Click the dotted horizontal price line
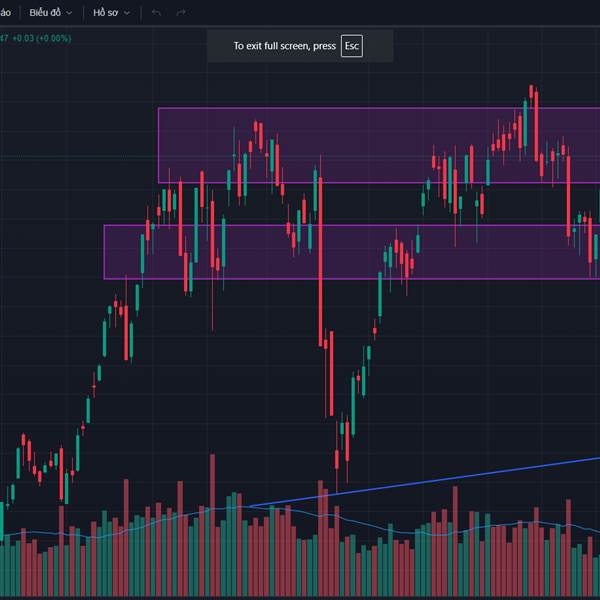 tap(80, 156)
